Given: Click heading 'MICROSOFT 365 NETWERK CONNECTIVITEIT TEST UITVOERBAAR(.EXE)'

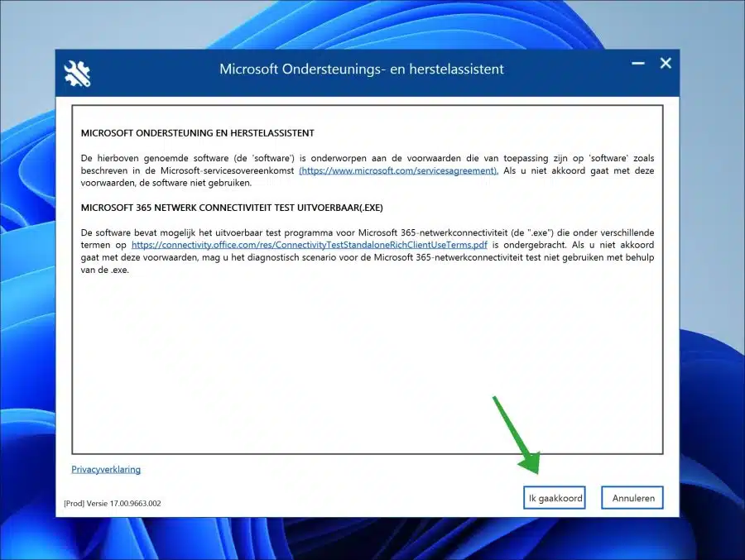Looking at the screenshot, I should coord(232,208).
